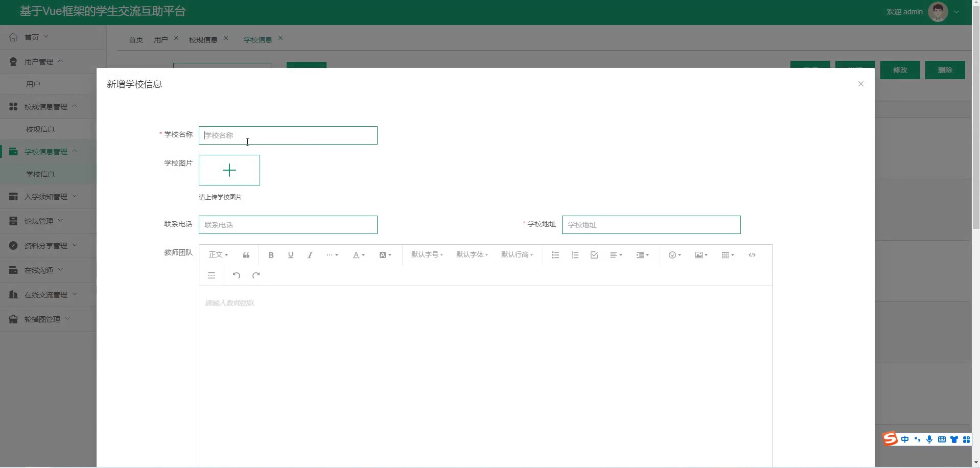Screen dimensions: 980x468
Task: Insert a numbered list in the editor
Action: (x=575, y=255)
